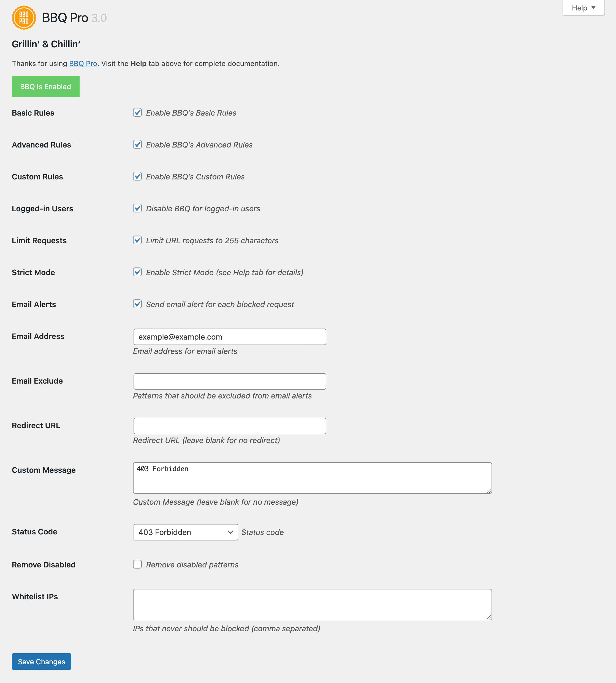Click the Whitelist IPs text area
Screen dimensions: 616x683
[312, 605]
